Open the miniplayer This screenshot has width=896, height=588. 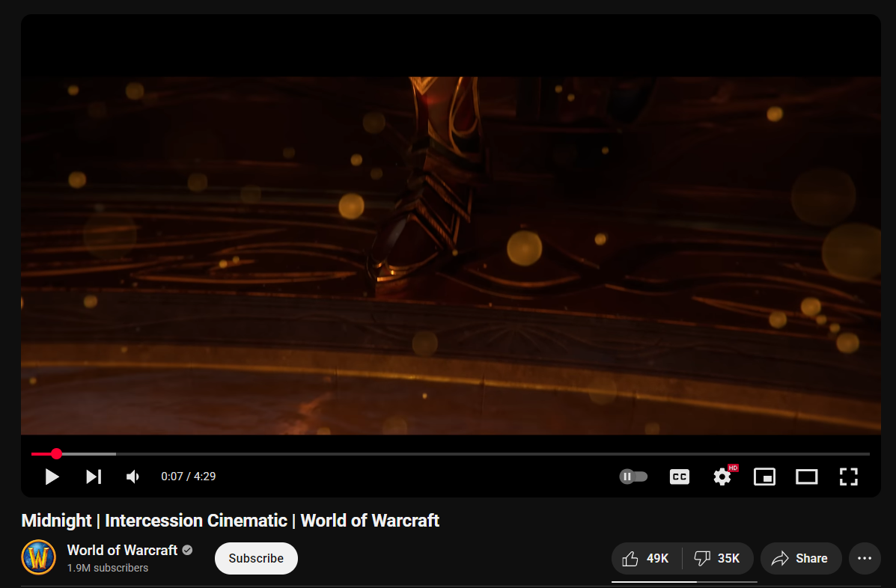pos(764,477)
